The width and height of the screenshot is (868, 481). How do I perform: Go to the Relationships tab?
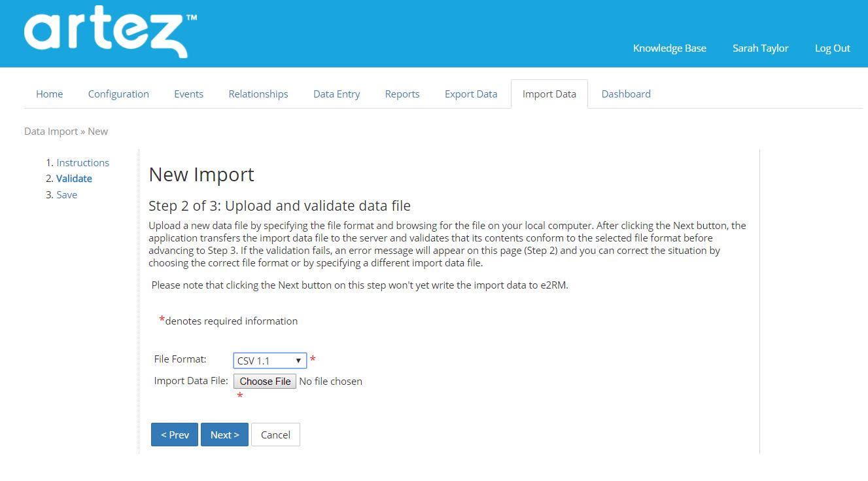[258, 94]
